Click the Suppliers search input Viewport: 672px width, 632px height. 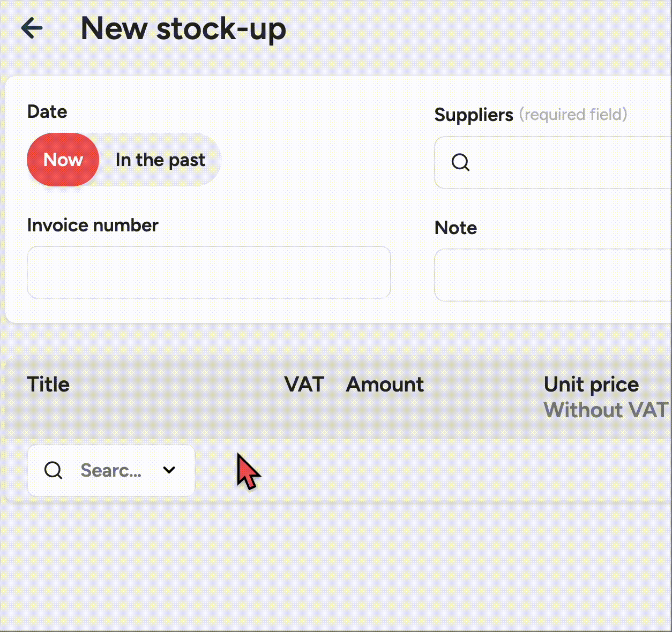[x=563, y=162]
